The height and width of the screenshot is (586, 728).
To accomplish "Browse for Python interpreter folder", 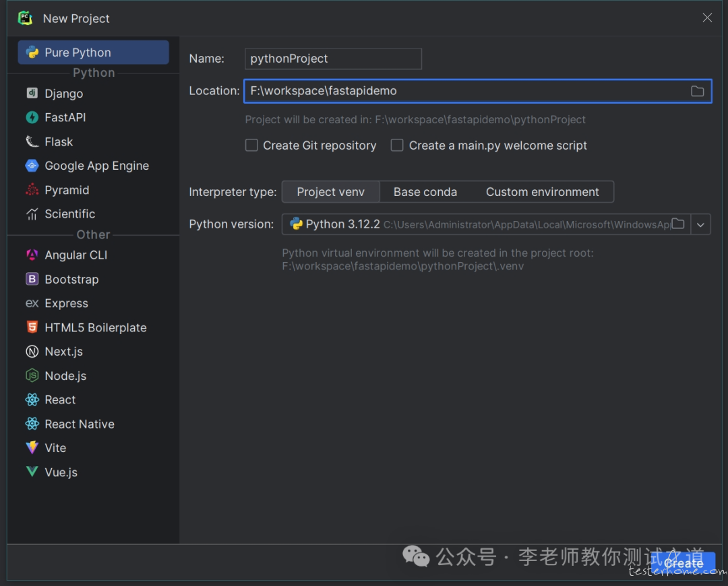I will [678, 224].
